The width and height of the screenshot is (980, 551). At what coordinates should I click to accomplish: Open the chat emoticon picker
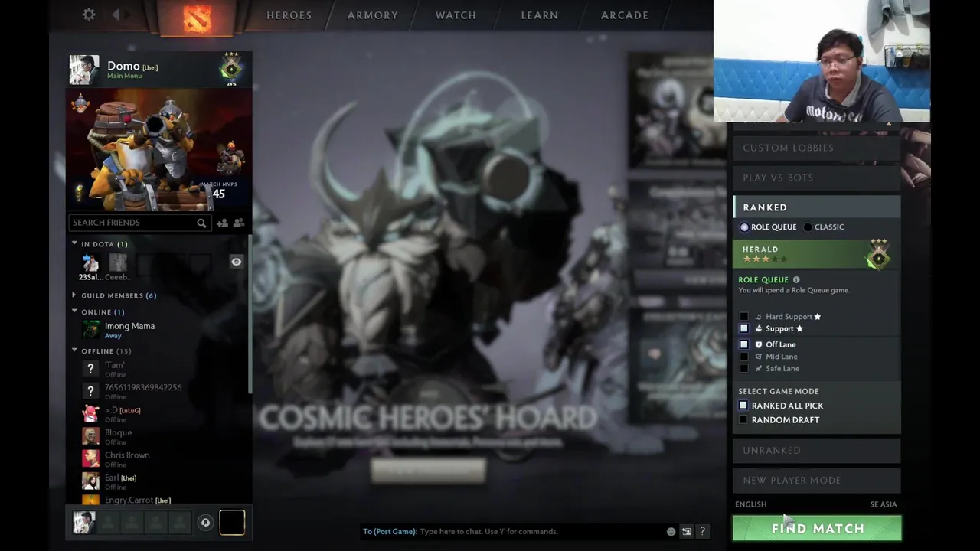coord(671,531)
